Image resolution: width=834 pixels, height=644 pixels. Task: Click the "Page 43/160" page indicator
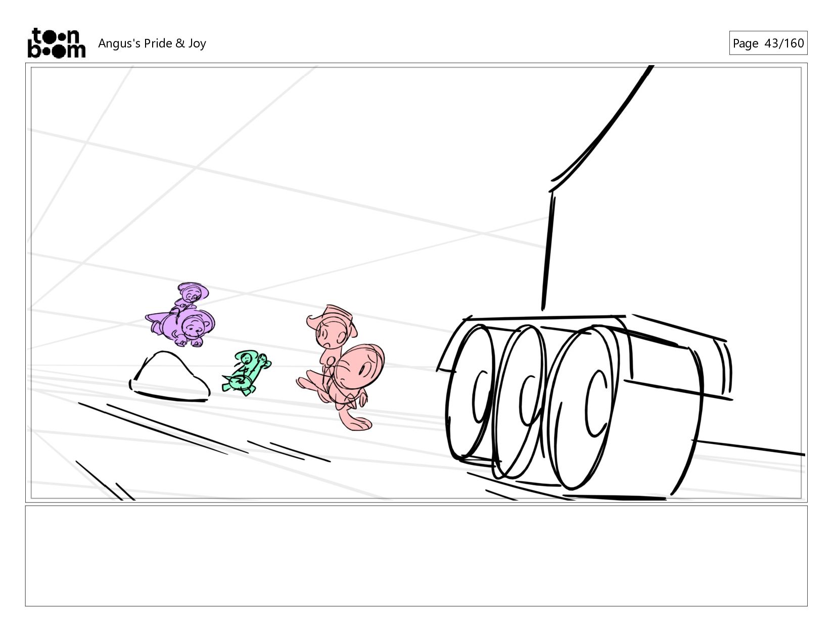click(x=768, y=43)
